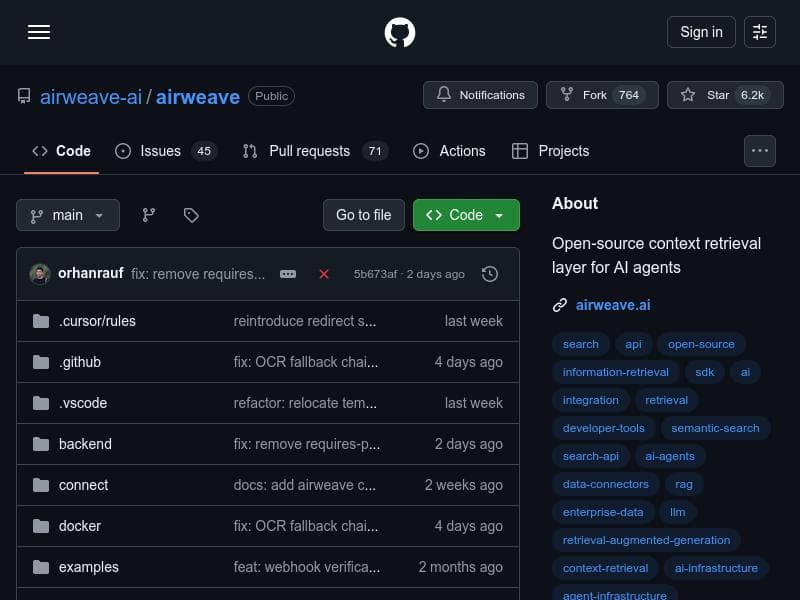This screenshot has width=800, height=600.
Task: Click folder icon of the backend row
Action: (41, 444)
